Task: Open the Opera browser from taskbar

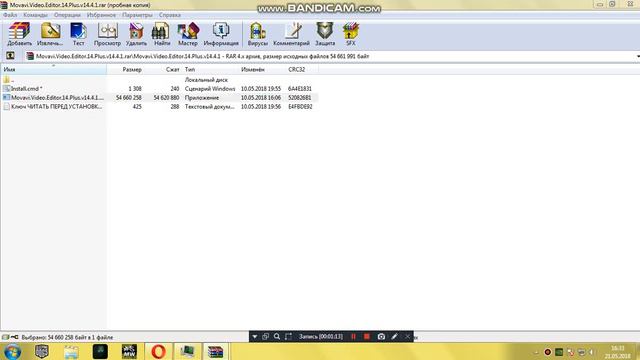Action: pyautogui.click(x=158, y=351)
